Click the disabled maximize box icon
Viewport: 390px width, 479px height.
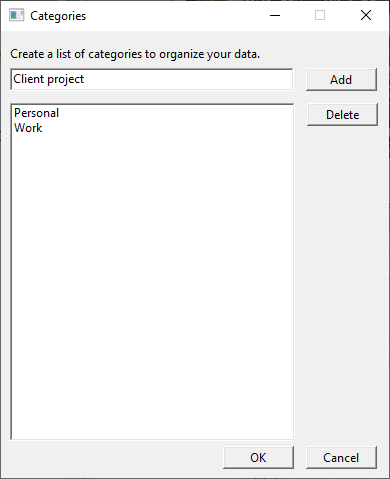(320, 15)
